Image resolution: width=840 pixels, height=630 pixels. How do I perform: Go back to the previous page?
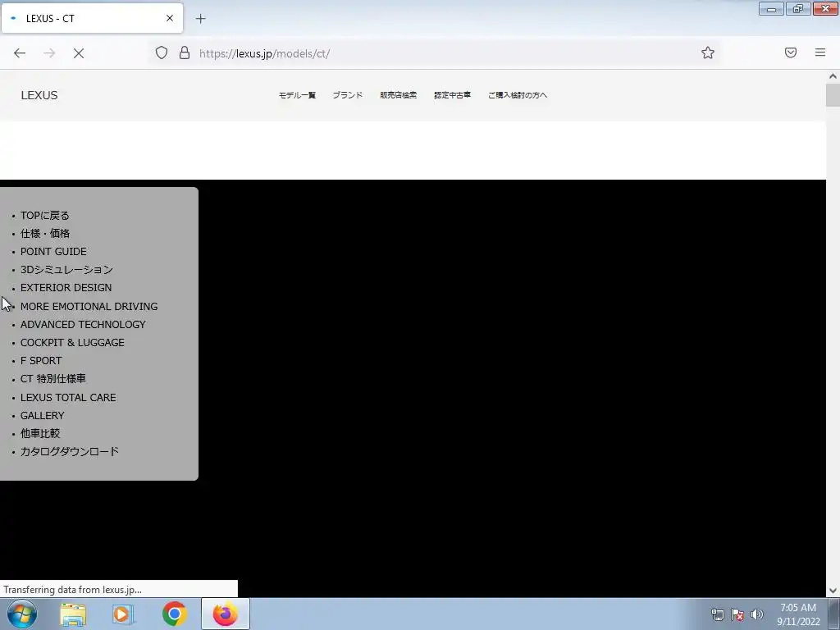point(20,53)
